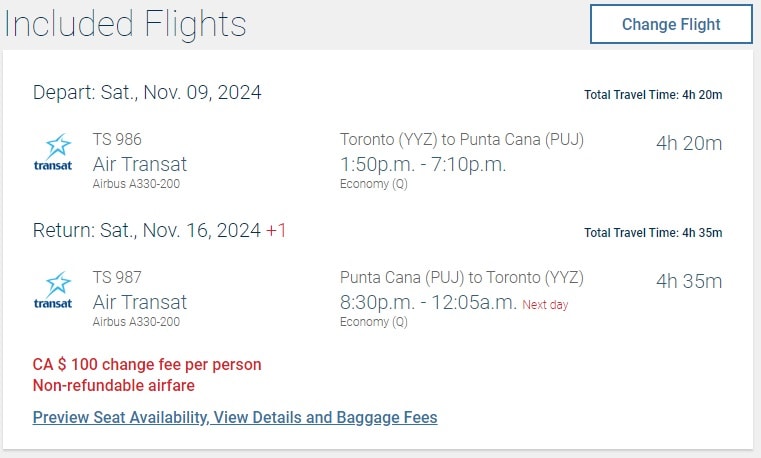The height and width of the screenshot is (458, 761).
Task: Click the Non-refundable airfare notice
Action: (x=114, y=386)
